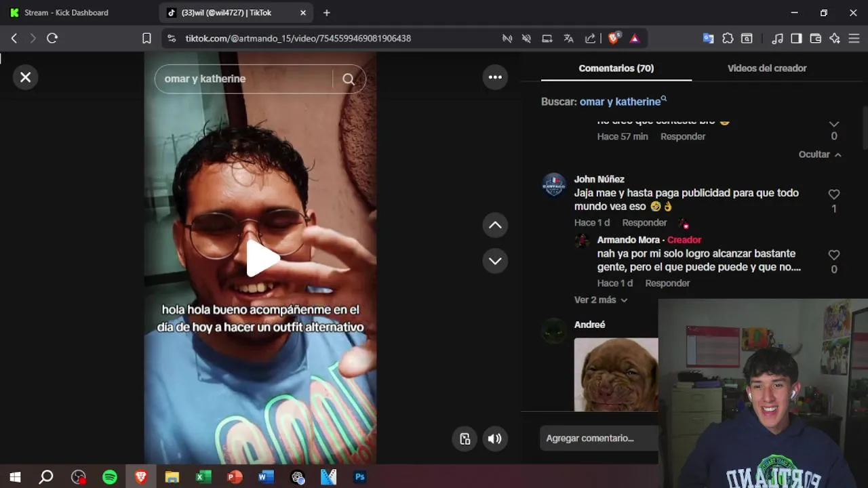Mute the video with the speaker icon
868x488 pixels.
(x=495, y=439)
